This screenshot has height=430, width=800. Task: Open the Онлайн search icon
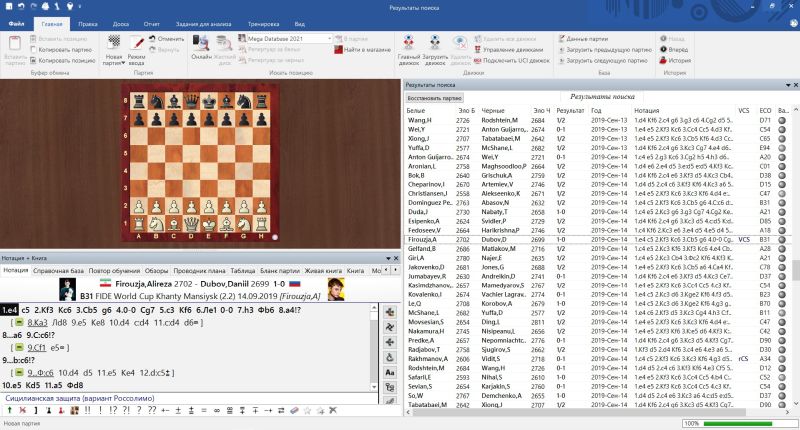click(201, 42)
